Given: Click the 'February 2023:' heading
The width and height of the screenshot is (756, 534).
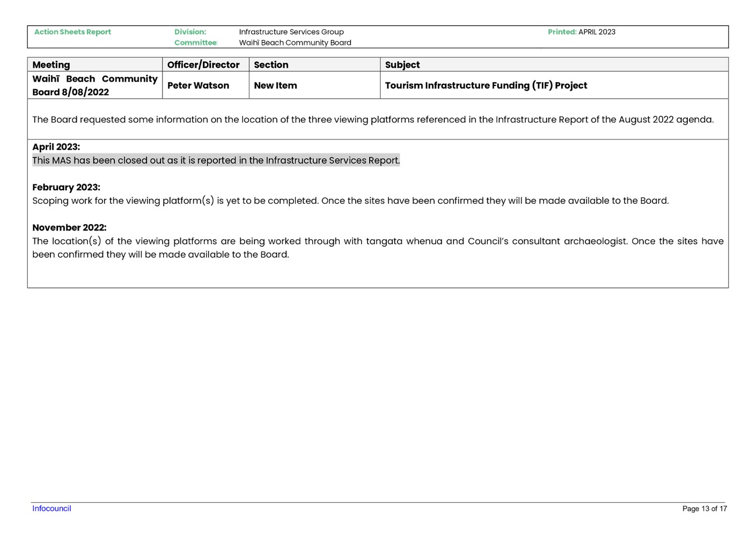Looking at the screenshot, I should (x=66, y=188).
